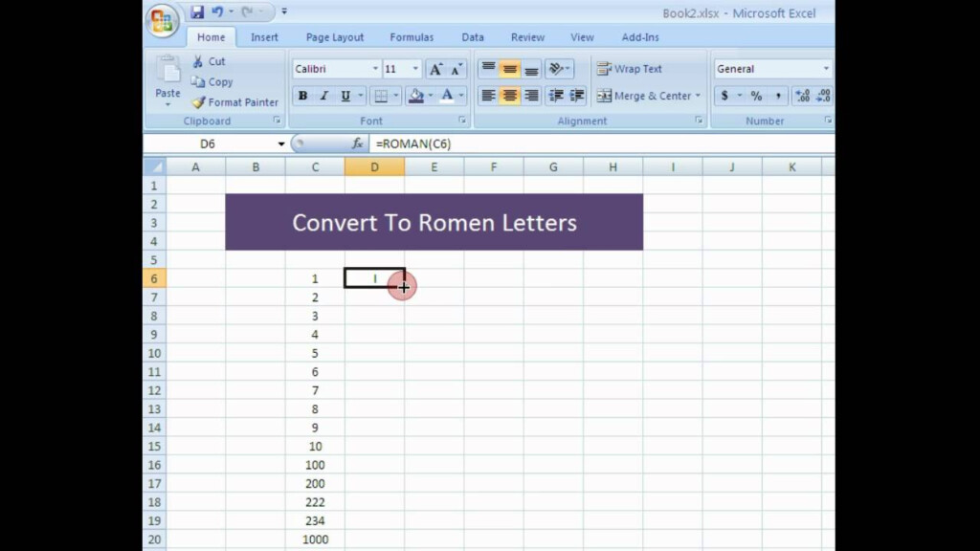Save workbook from Quick Access toolbar
The image size is (980, 551).
coord(197,11)
